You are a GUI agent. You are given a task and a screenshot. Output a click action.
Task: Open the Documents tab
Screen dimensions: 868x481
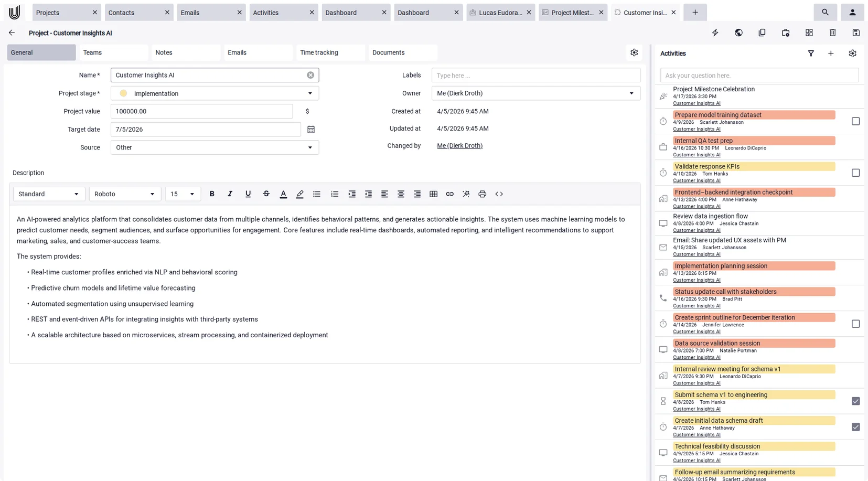(x=403, y=52)
